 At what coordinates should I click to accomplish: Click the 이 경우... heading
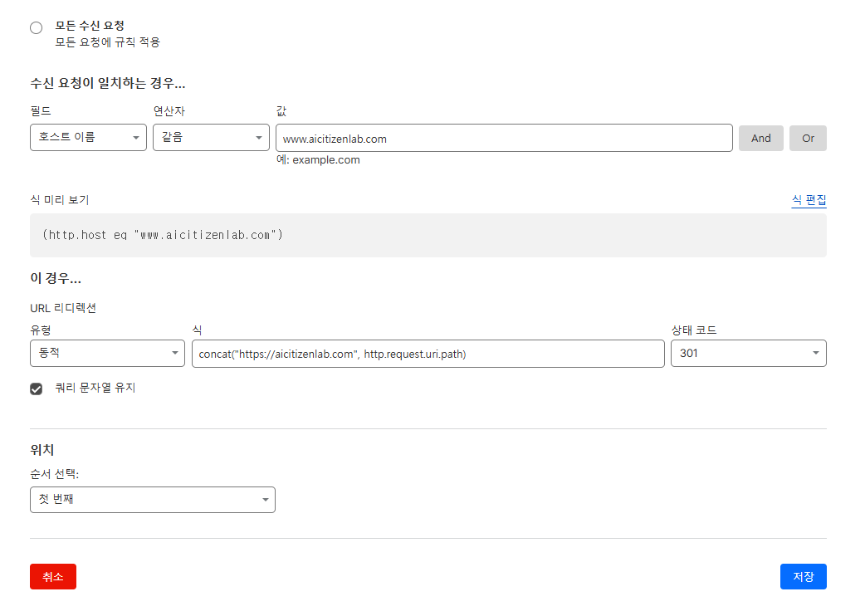[x=56, y=278]
